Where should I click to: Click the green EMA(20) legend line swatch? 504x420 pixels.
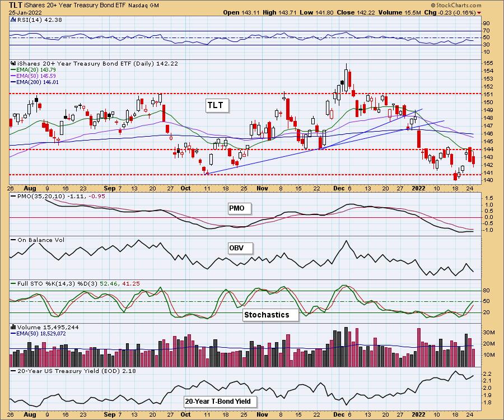tap(13, 70)
